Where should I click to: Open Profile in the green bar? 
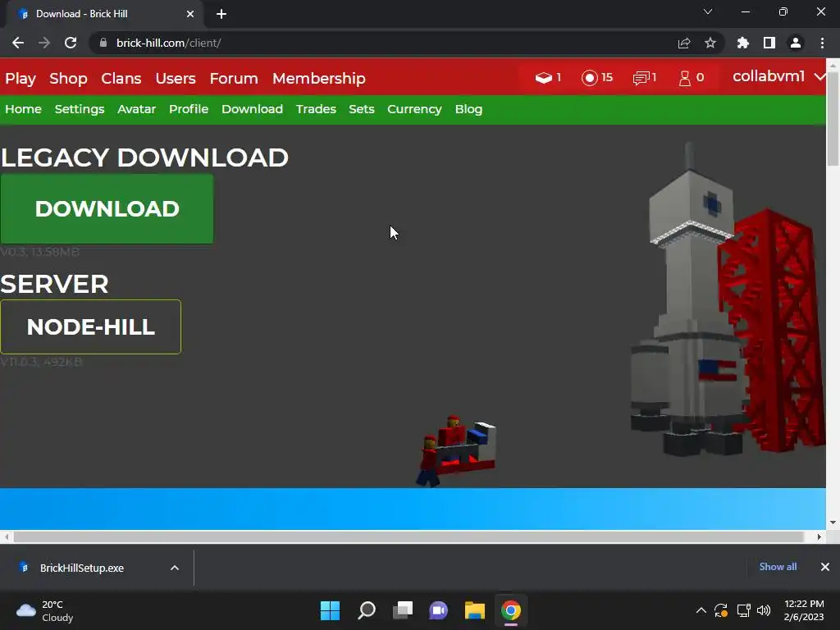coord(189,109)
